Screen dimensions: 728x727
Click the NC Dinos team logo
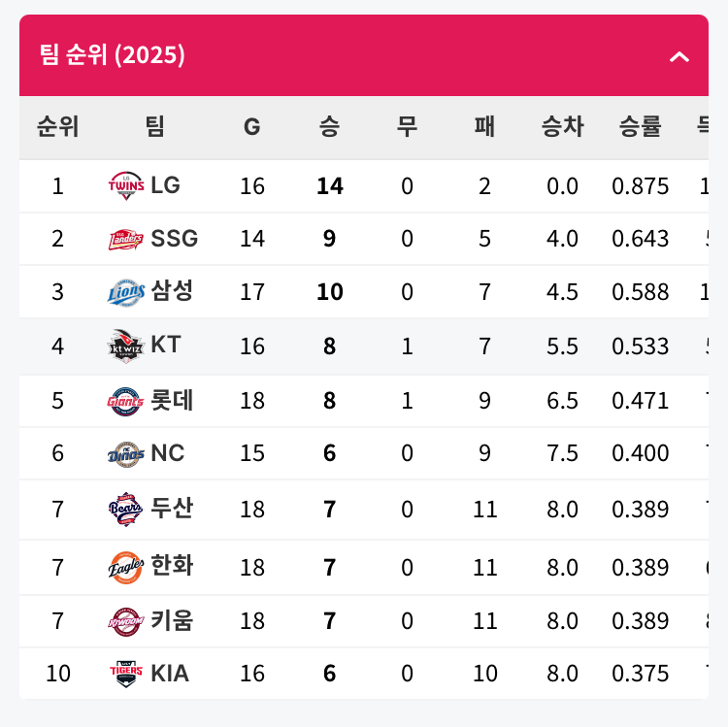126,453
